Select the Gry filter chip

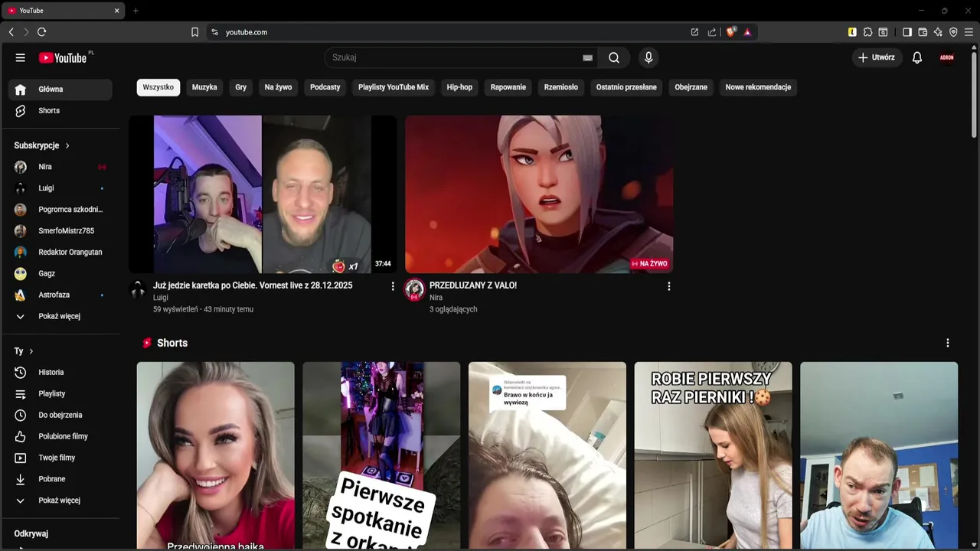[x=241, y=87]
